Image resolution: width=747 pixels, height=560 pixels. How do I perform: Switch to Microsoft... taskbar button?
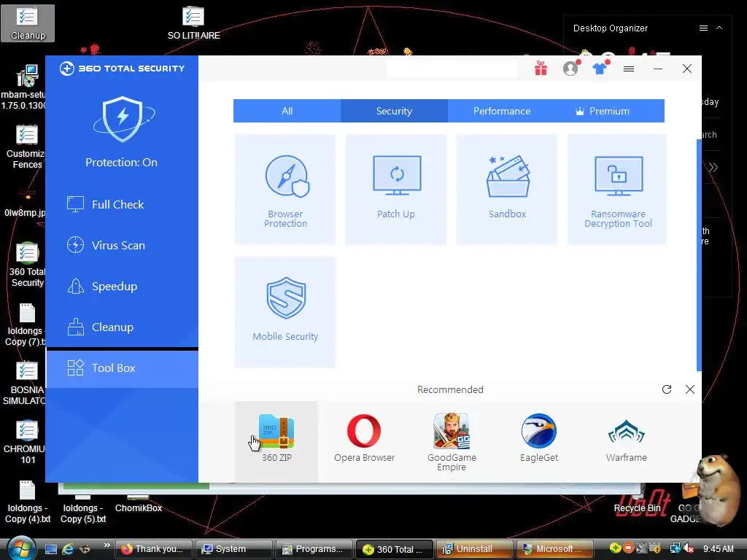[555, 549]
